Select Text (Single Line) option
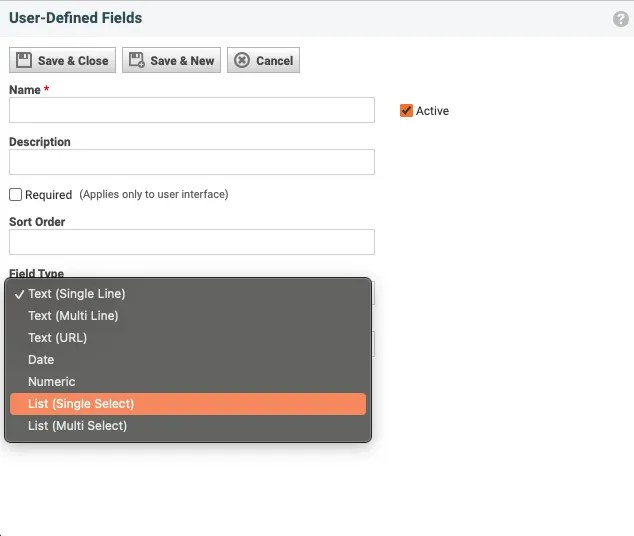 click(x=188, y=294)
